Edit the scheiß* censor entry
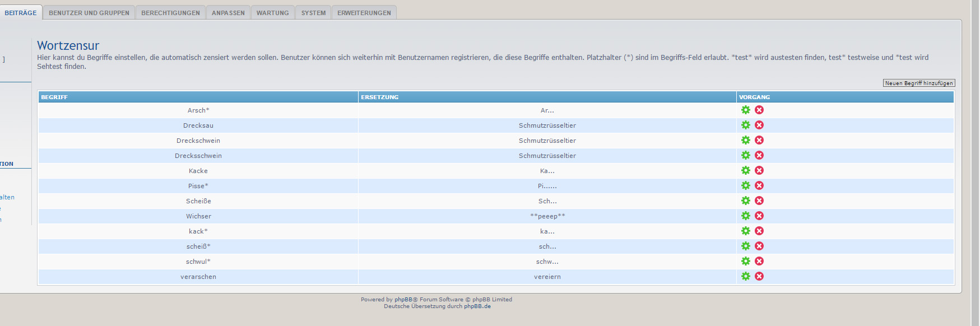 (x=745, y=246)
